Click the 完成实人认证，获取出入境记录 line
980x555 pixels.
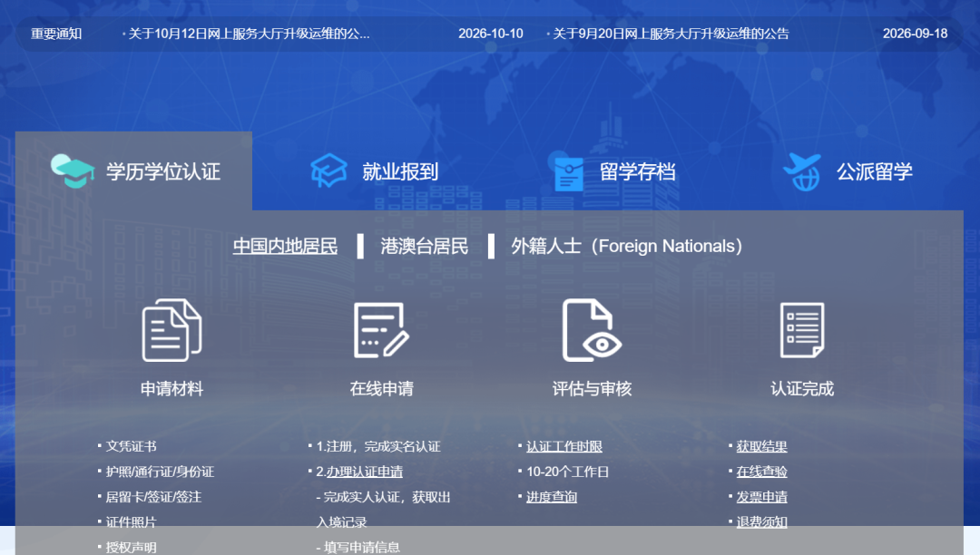[383, 510]
